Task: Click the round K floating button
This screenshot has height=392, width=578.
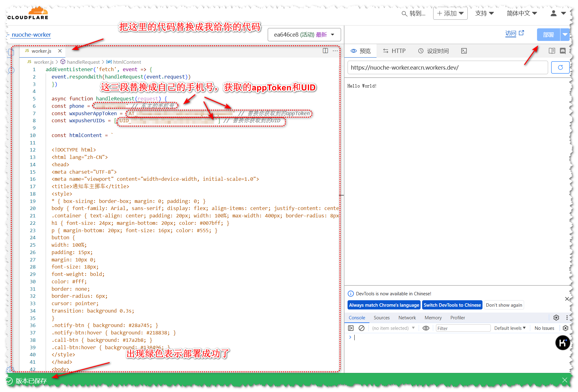Action: tap(563, 343)
